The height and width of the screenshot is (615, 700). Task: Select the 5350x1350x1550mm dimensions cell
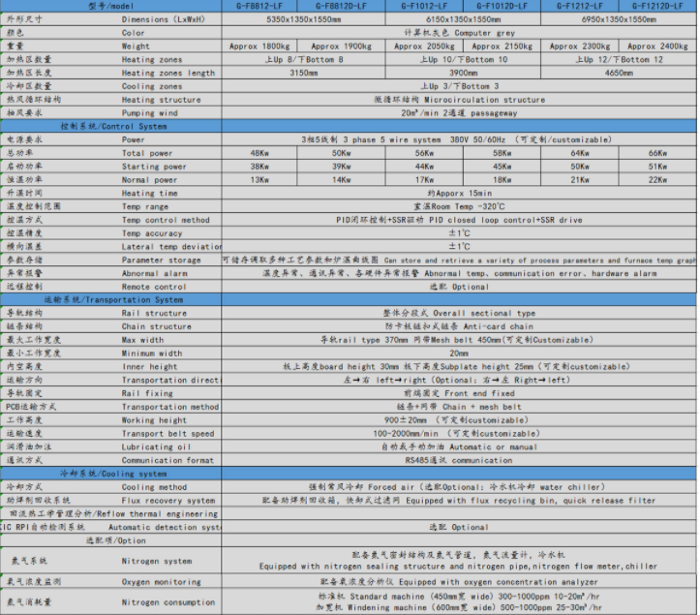[x=300, y=18]
